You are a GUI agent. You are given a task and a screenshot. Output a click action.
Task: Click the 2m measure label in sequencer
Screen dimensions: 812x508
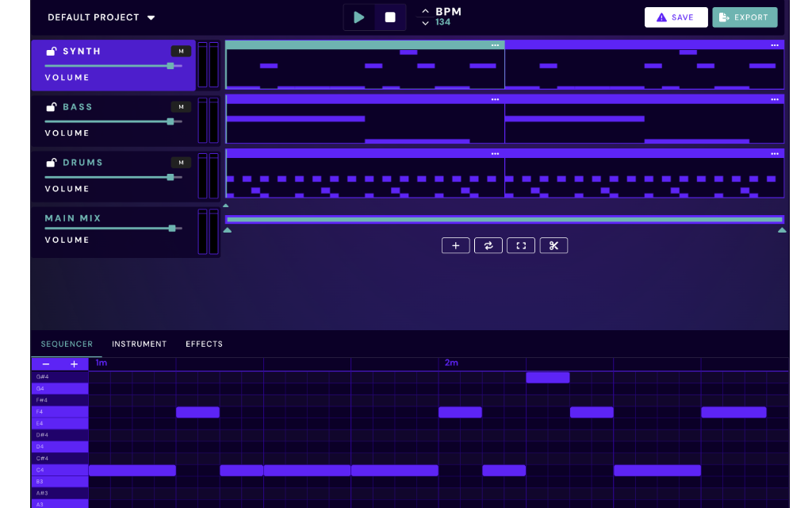(x=451, y=363)
